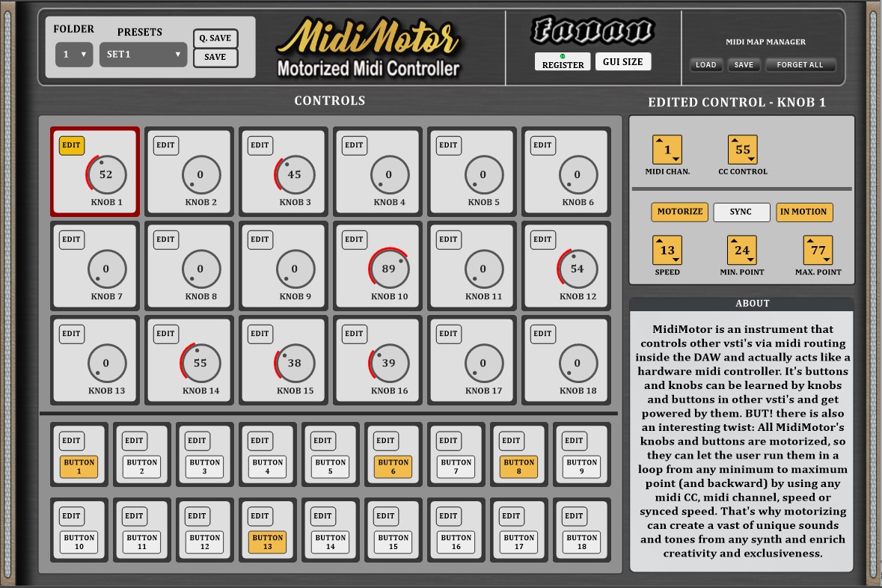Quick save preset with Q. SAVE

[x=215, y=37]
